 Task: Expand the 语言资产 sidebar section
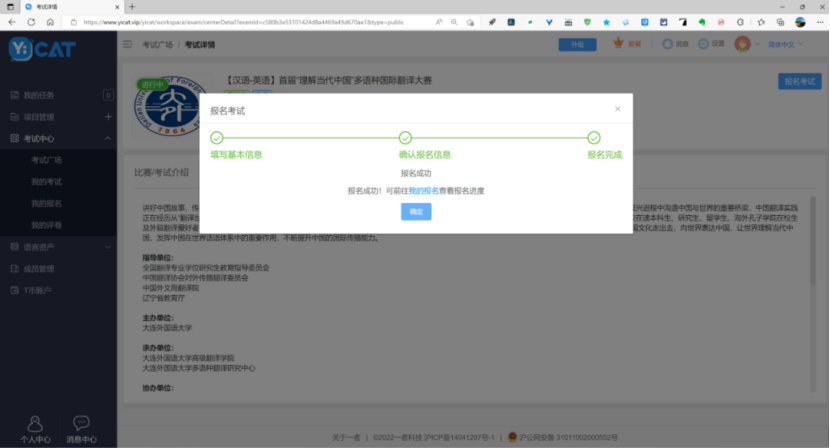tap(108, 246)
